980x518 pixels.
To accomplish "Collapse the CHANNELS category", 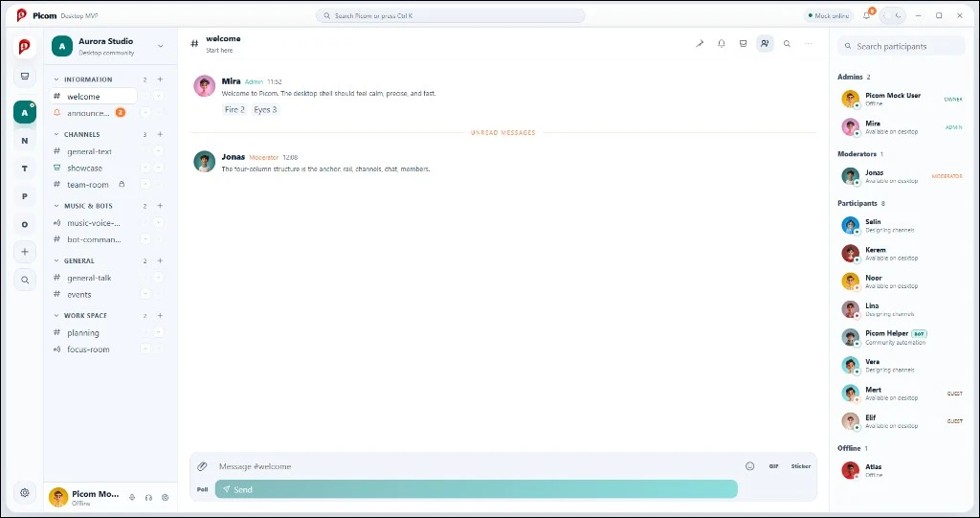I will (x=56, y=134).
